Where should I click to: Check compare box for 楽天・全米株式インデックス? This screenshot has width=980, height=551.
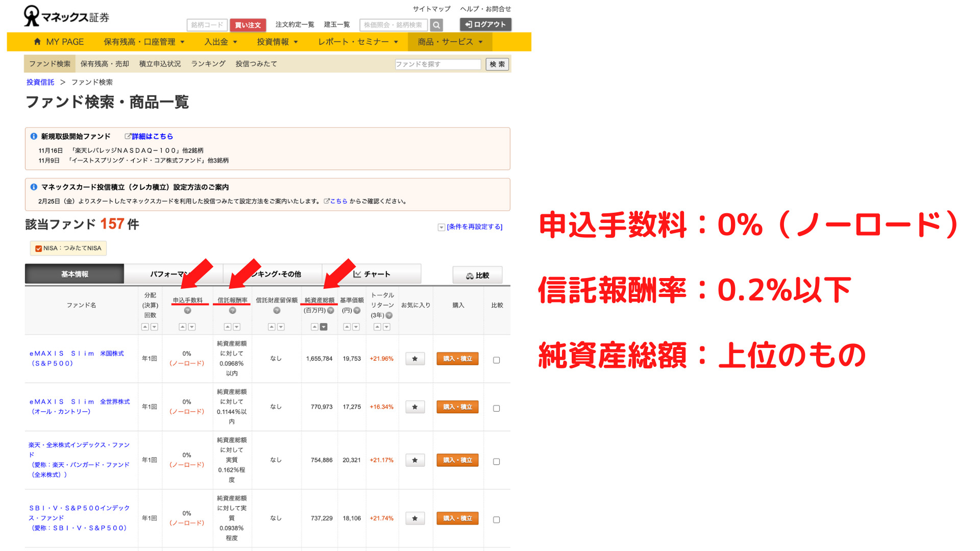coord(496,462)
